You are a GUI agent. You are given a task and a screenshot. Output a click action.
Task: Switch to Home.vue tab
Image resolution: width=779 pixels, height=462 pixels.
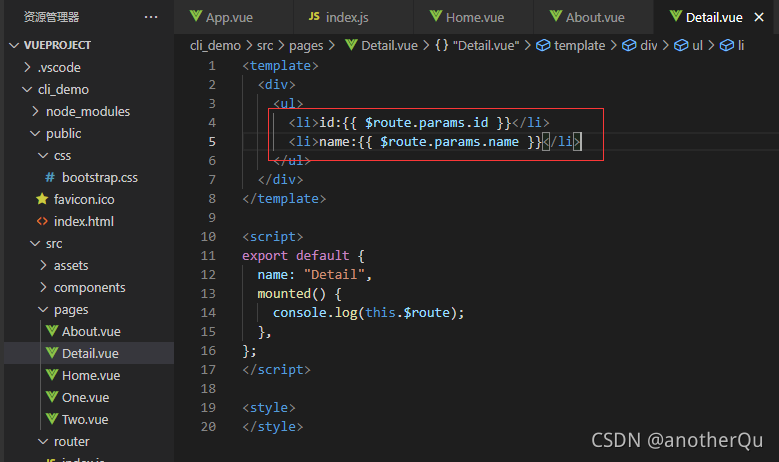473,17
